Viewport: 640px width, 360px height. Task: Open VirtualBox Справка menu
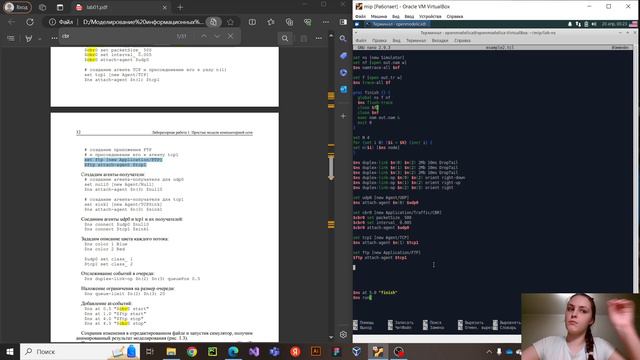coord(455,16)
